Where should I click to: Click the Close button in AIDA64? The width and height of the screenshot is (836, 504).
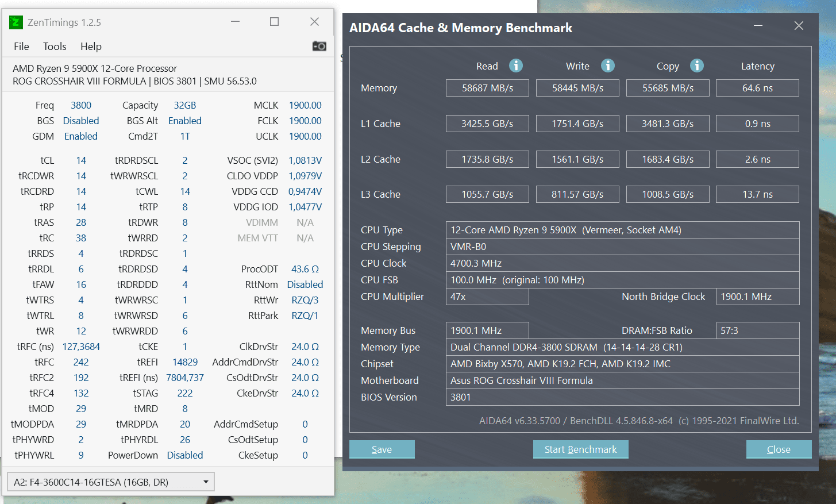pyautogui.click(x=779, y=449)
